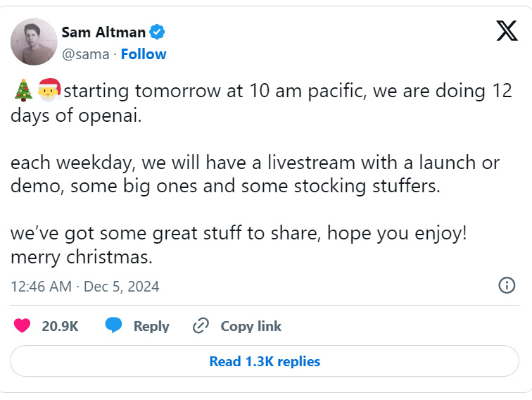Follow Sam Altman using the Follow link
Viewport: 532px width, 400px height.
144,54
